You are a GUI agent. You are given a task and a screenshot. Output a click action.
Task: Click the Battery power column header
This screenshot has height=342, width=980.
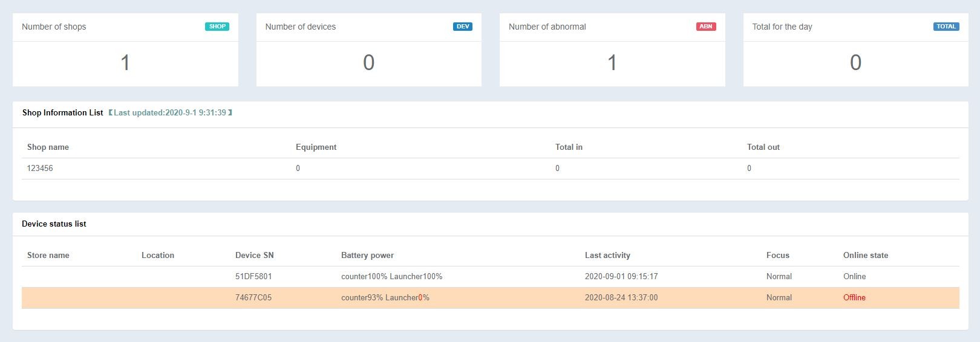(x=367, y=256)
